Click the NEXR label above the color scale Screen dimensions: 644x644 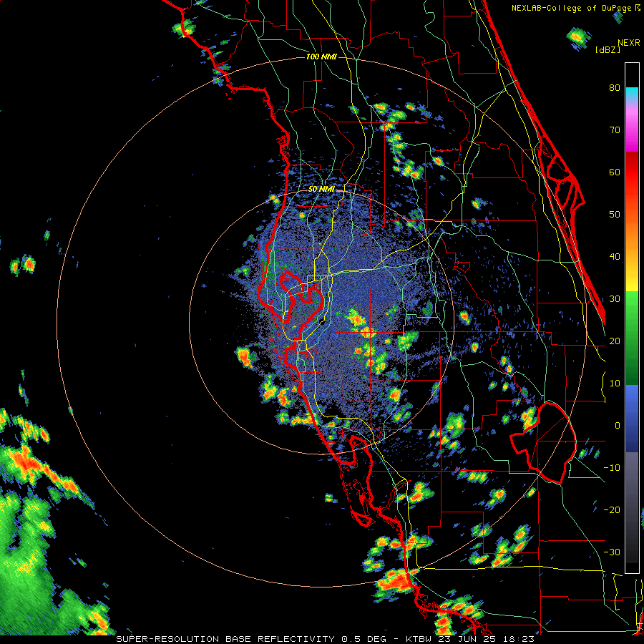[629, 43]
